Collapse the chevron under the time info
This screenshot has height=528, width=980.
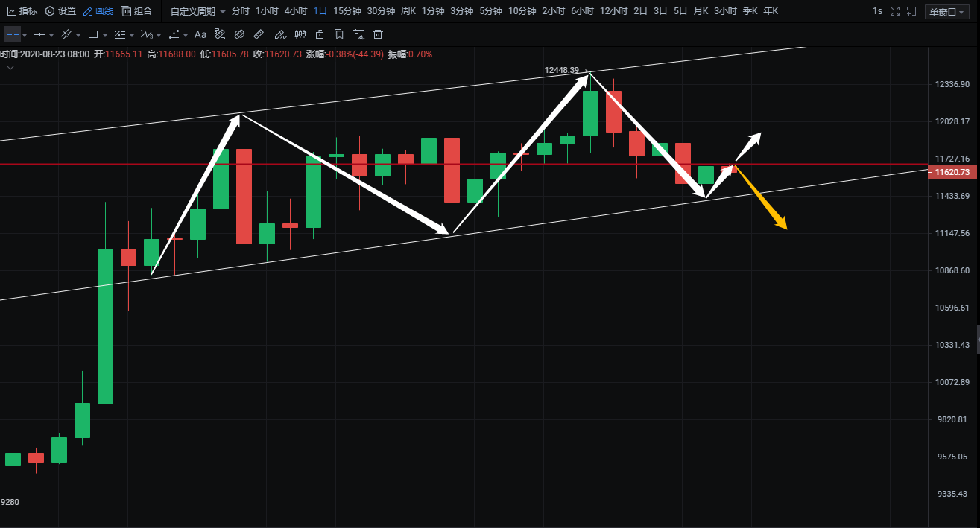tap(10, 68)
